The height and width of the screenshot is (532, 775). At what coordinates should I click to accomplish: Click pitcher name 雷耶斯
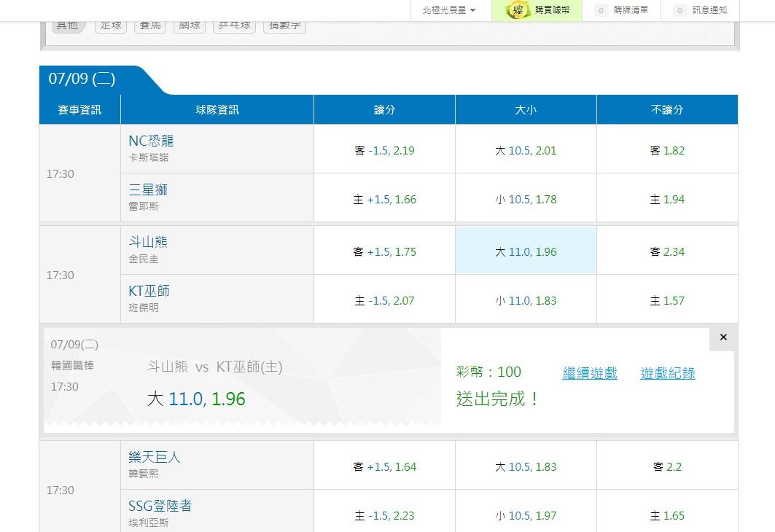[144, 206]
